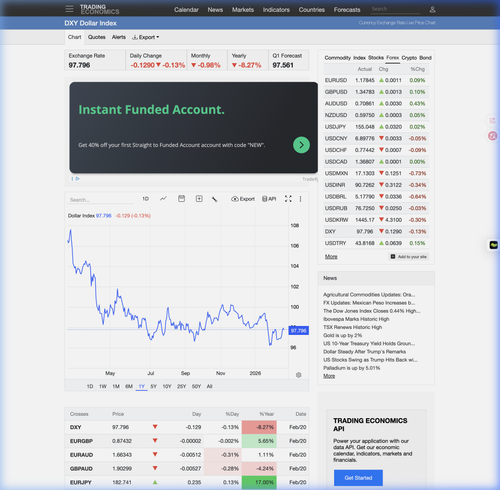Click the top navigation Search field
The width and height of the screenshot is (500, 490).
(x=395, y=9)
